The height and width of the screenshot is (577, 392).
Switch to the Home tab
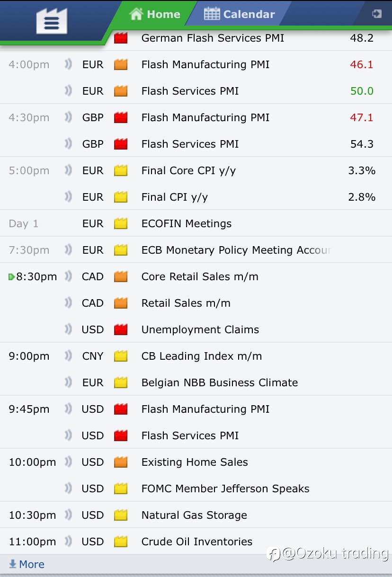[155, 14]
